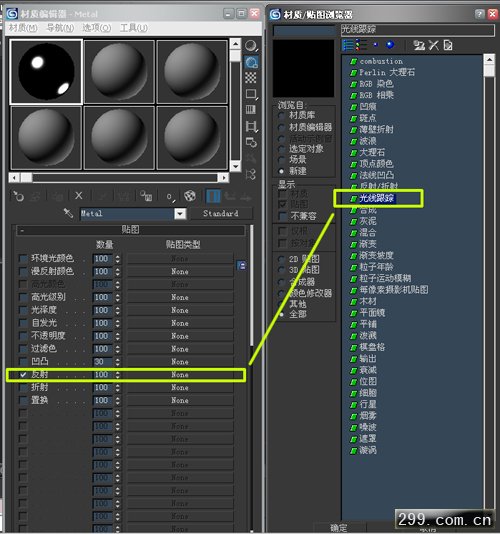Open the Metal material name dropdown

point(180,214)
